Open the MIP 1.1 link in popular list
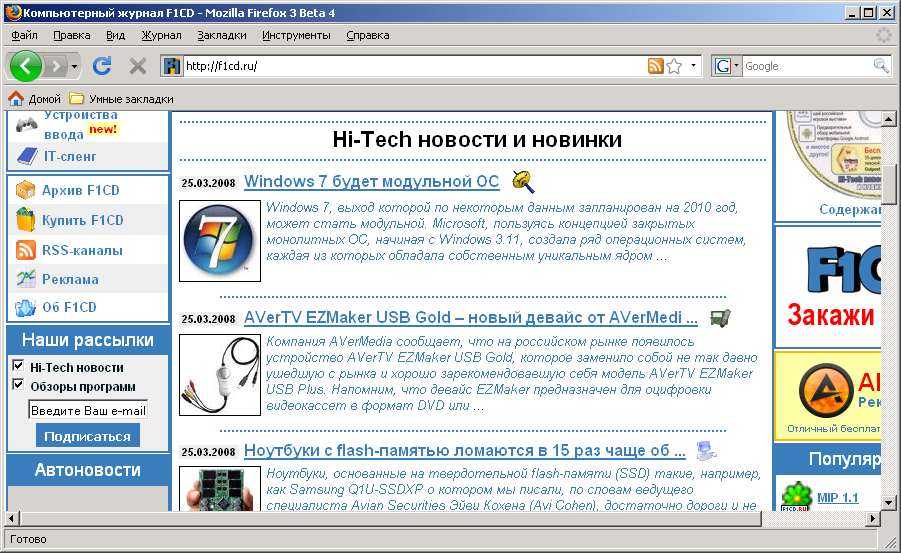The height and width of the screenshot is (553, 901). [838, 498]
